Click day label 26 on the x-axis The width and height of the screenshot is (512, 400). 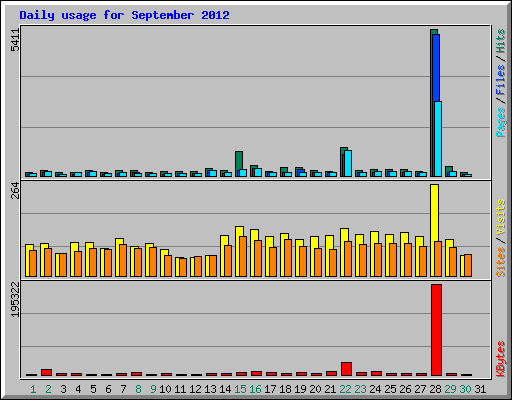405,389
